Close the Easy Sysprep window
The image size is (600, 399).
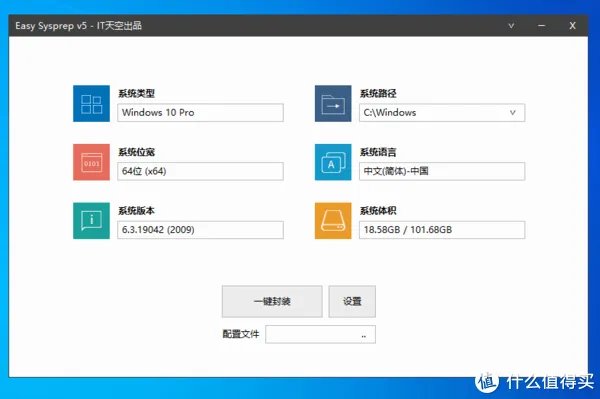(x=572, y=26)
